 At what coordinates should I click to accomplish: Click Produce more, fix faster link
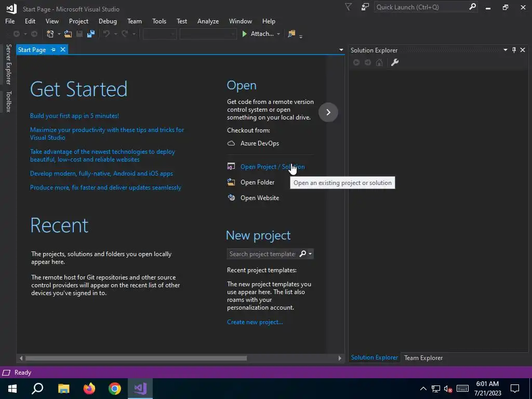[105, 187]
